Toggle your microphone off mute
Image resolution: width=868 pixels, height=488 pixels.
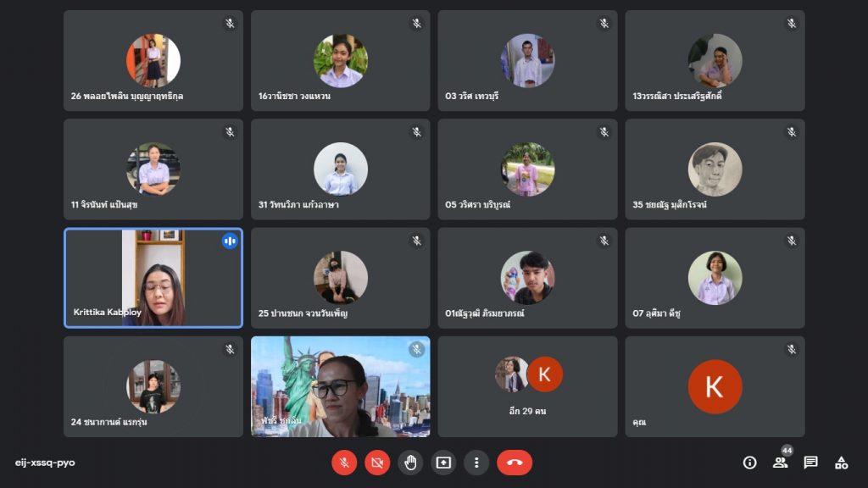click(344, 463)
